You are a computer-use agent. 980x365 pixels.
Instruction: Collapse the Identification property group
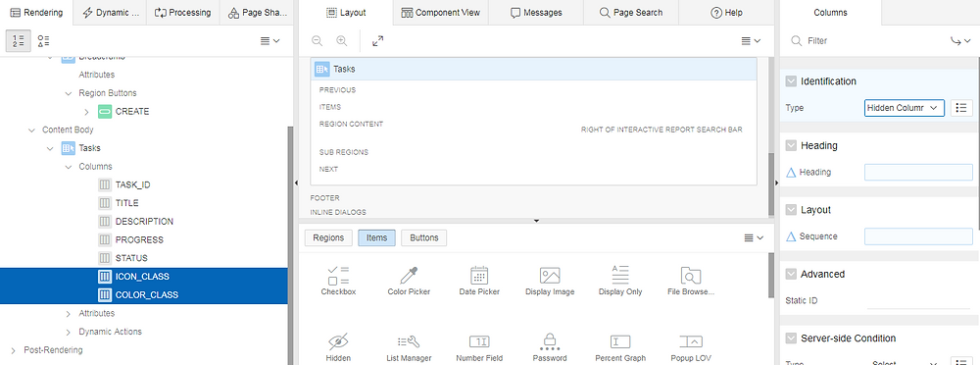point(791,81)
